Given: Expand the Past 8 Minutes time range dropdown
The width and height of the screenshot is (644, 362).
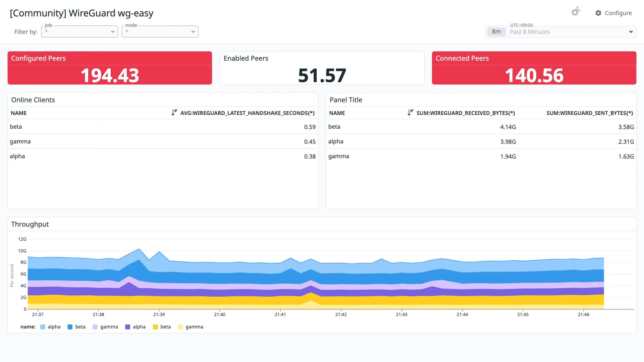Looking at the screenshot, I should point(560,32).
